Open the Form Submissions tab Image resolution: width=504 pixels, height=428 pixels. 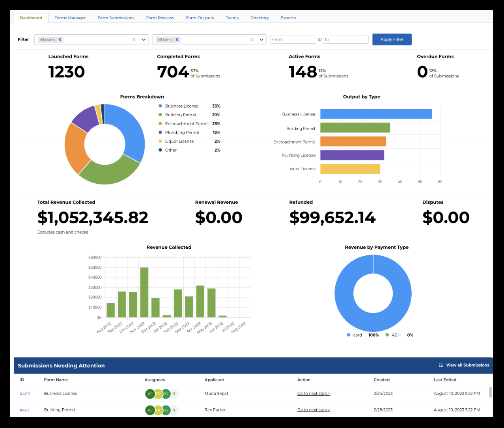tap(116, 18)
